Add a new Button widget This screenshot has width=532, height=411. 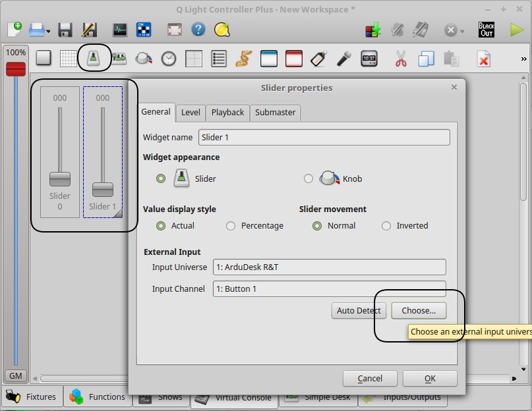click(43, 58)
